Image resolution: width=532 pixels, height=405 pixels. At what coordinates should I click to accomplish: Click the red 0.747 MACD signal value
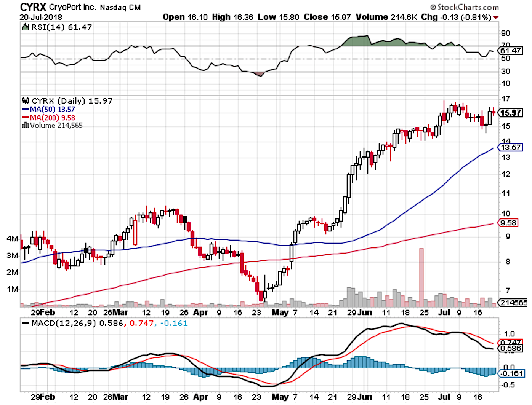(x=142, y=323)
